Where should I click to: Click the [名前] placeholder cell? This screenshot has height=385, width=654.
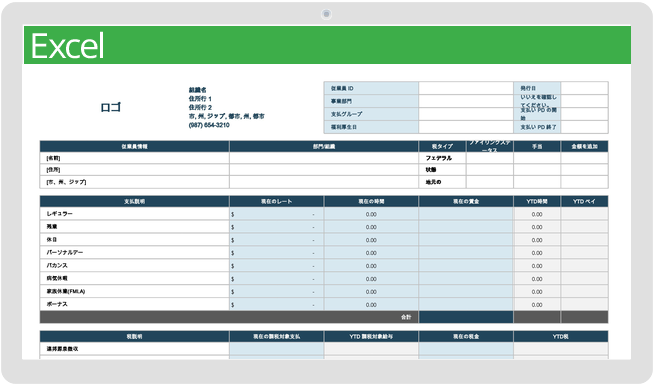[134, 158]
